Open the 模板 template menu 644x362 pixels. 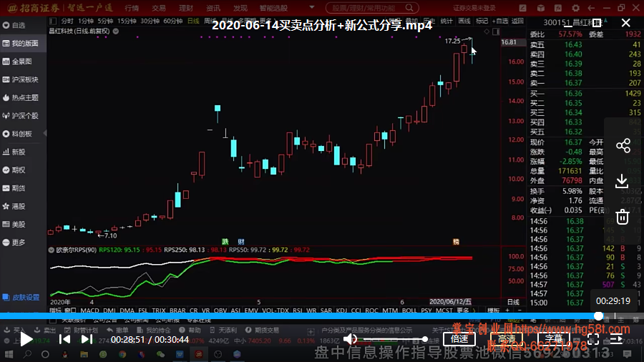(x=493, y=310)
